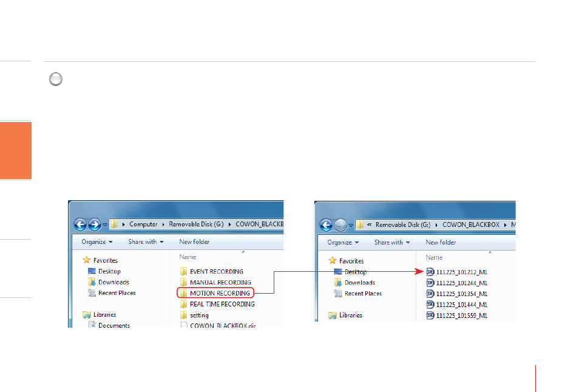Image resolution: width=579 pixels, height=392 pixels.
Task: Select video file icon 111225_101354_M1
Action: (x=430, y=294)
